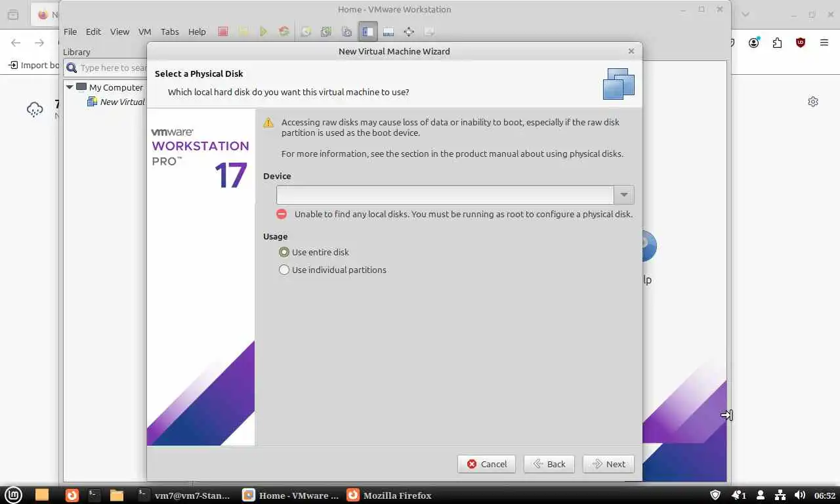Click the Firefox weather cloud icon

(x=35, y=110)
